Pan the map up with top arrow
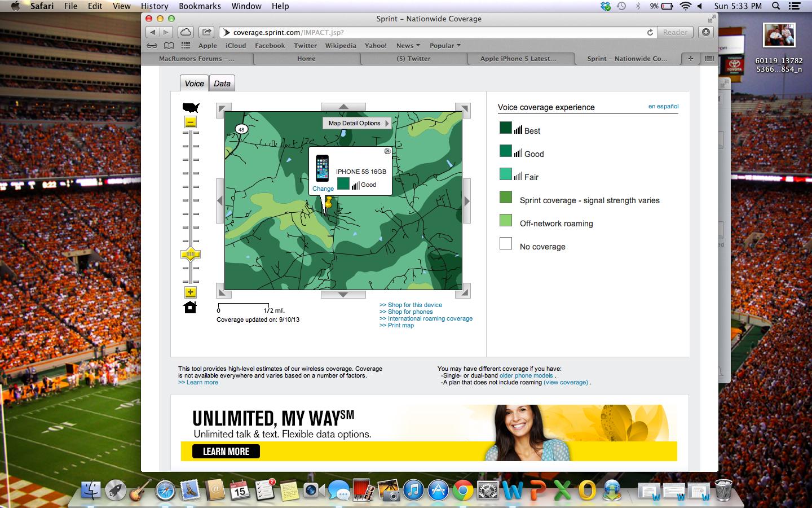Image resolution: width=812 pixels, height=508 pixels. tap(343, 107)
